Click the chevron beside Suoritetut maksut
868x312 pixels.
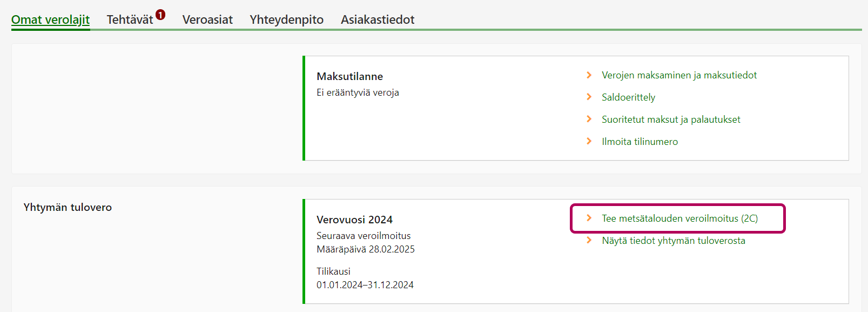[x=589, y=119]
